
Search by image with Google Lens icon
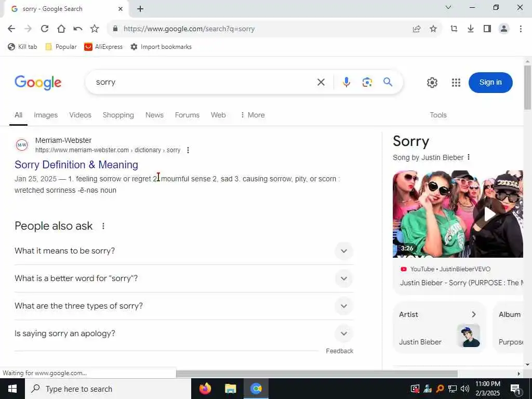coord(367,82)
